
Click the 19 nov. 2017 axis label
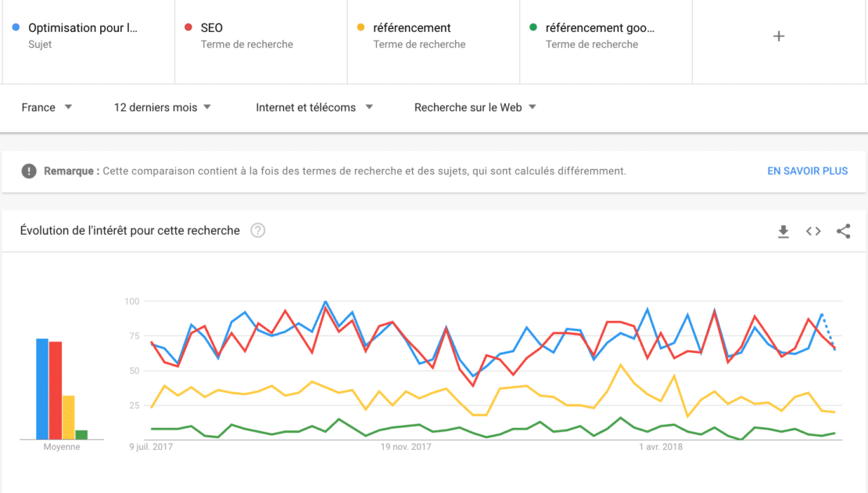click(x=406, y=447)
